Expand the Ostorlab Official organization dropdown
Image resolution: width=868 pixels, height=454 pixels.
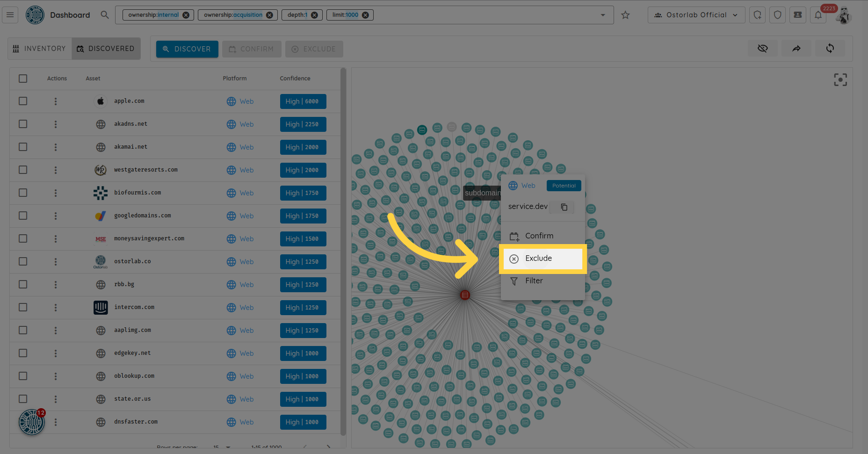[696, 15]
